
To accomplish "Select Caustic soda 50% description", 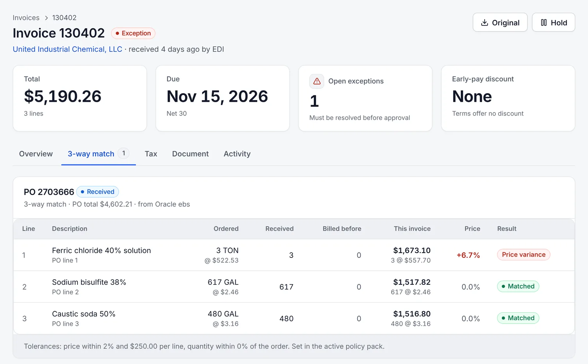I will [x=84, y=314].
